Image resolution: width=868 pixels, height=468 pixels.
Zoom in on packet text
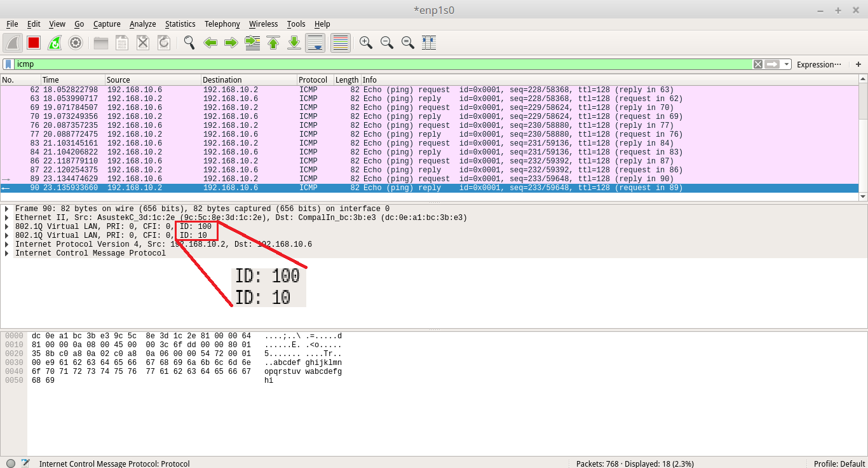pos(365,43)
